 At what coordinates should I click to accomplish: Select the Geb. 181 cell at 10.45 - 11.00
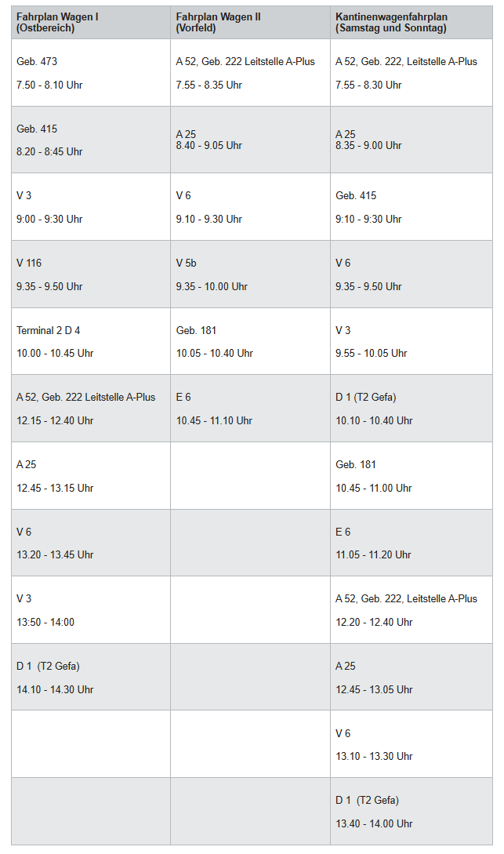pyautogui.click(x=412, y=476)
